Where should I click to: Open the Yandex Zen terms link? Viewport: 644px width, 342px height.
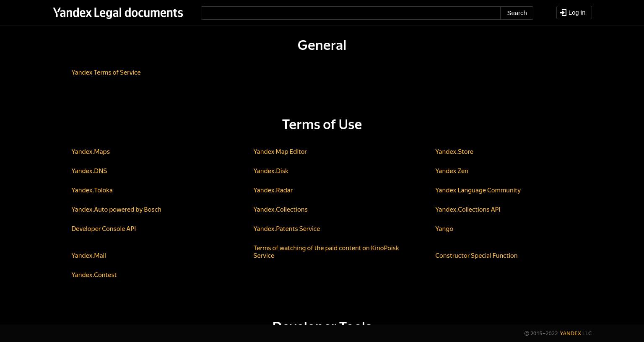(x=452, y=171)
